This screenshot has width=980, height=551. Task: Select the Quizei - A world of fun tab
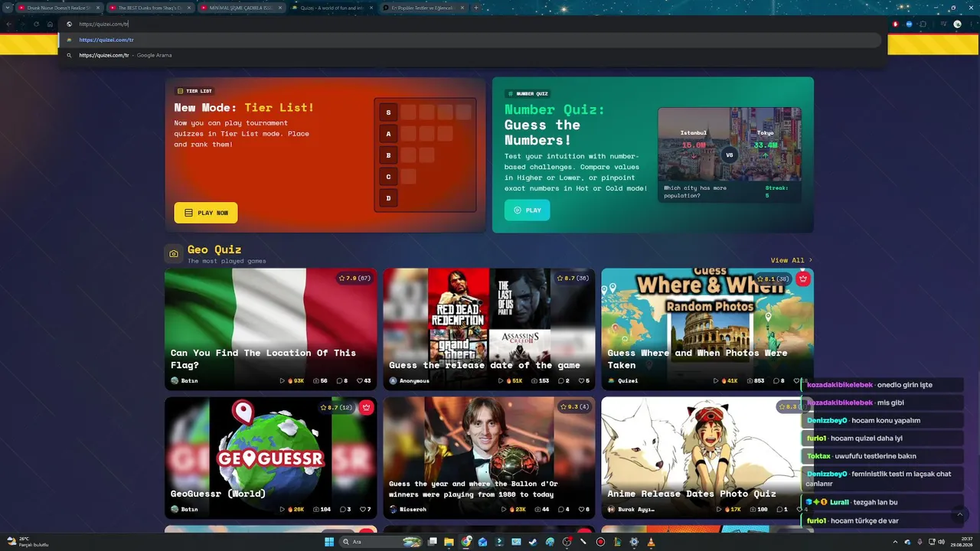(x=332, y=8)
